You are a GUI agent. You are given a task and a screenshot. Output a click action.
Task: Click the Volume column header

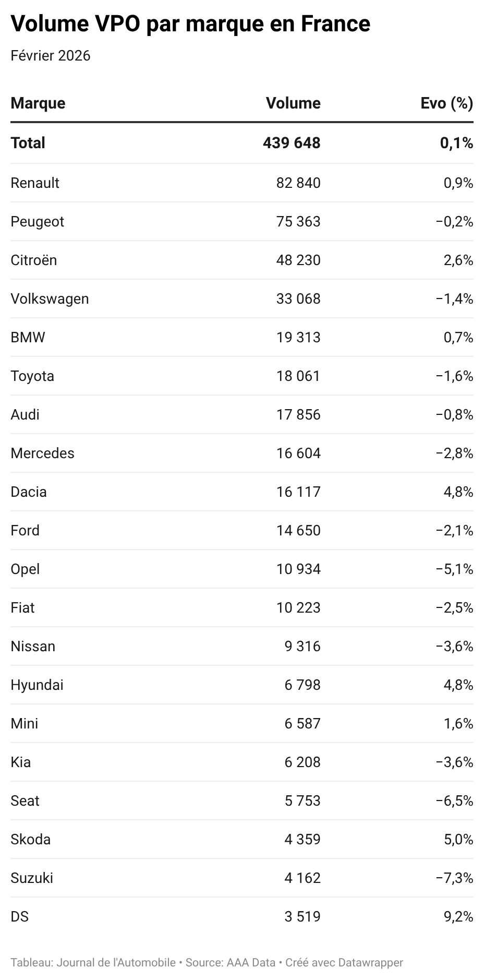[293, 103]
